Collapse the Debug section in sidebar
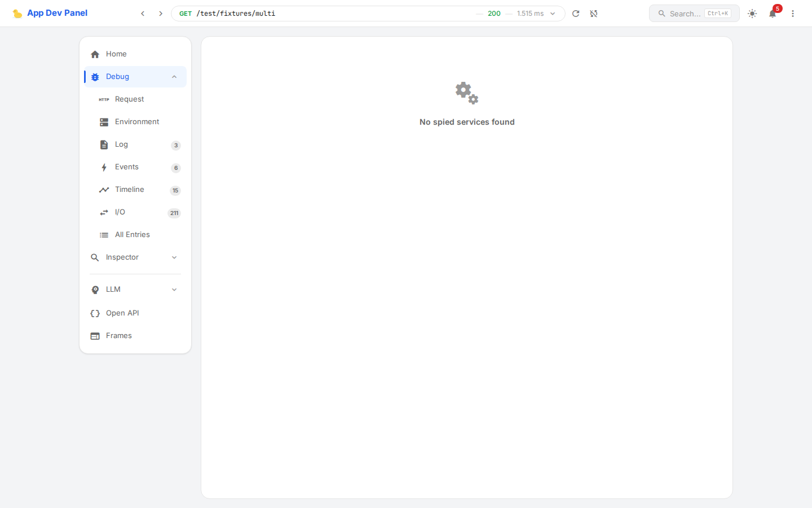Screen dimensions: 812x508 [174, 77]
